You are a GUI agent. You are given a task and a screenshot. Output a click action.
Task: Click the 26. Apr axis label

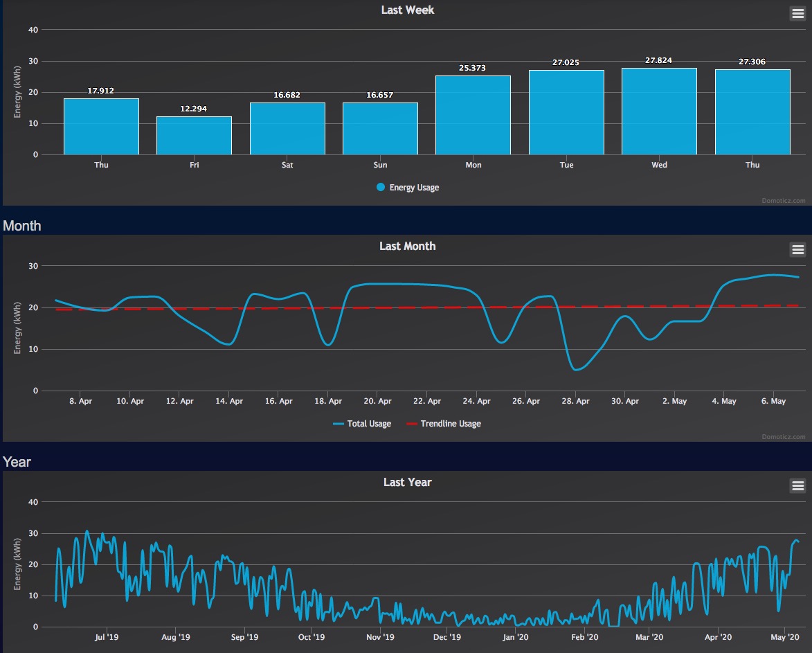pos(525,401)
